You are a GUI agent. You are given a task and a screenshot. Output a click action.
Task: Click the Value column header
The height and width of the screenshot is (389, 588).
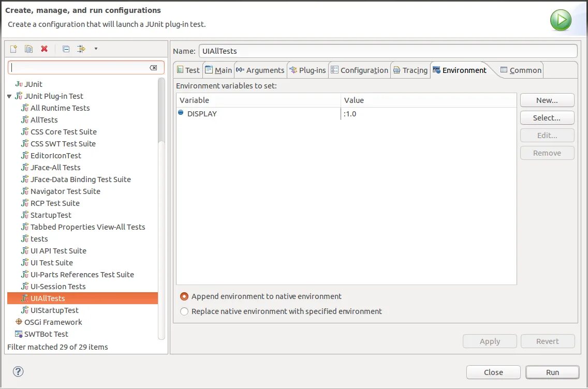click(x=429, y=100)
